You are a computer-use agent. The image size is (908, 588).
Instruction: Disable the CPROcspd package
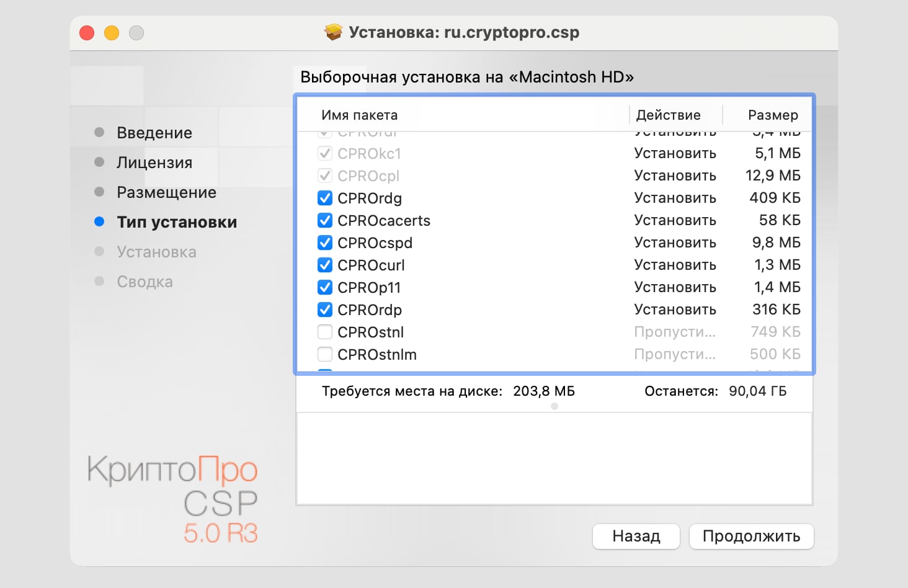click(x=325, y=243)
